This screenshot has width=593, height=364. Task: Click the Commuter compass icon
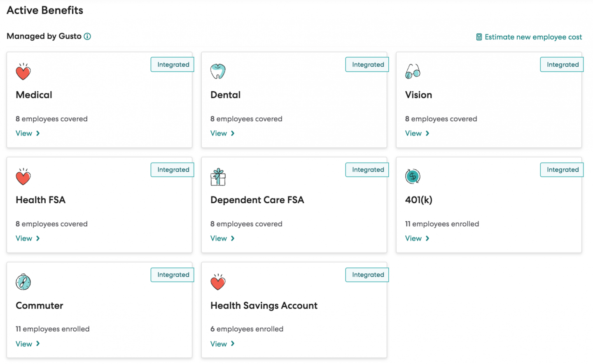tap(23, 282)
